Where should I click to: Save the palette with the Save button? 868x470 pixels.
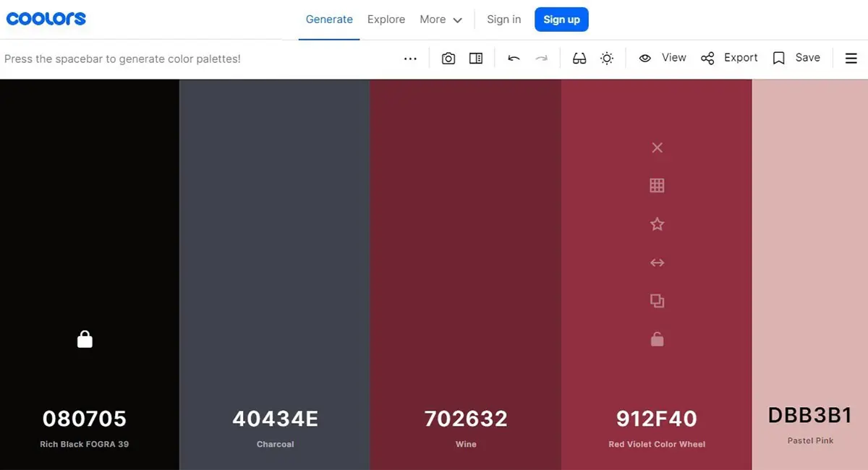click(x=796, y=58)
